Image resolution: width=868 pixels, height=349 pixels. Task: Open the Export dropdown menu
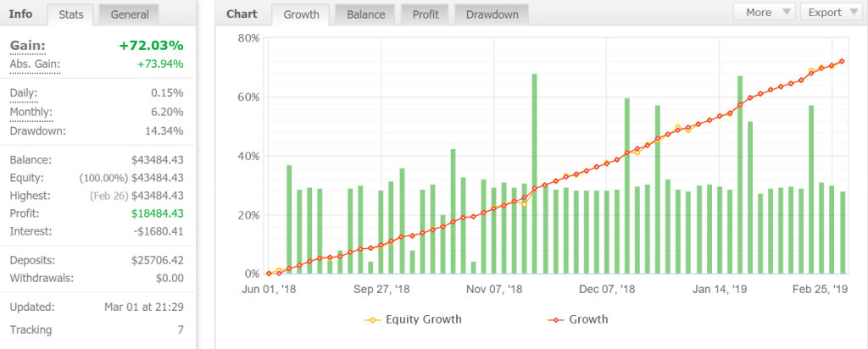832,13
